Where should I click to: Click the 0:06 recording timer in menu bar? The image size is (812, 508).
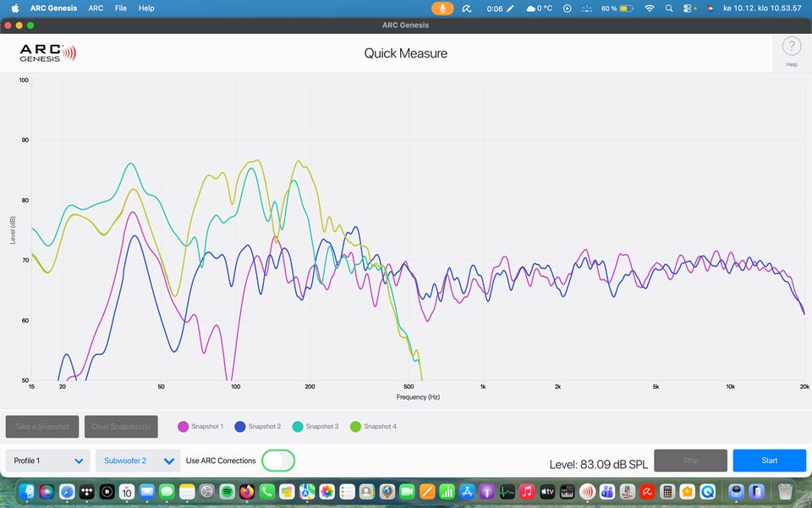[500, 8]
